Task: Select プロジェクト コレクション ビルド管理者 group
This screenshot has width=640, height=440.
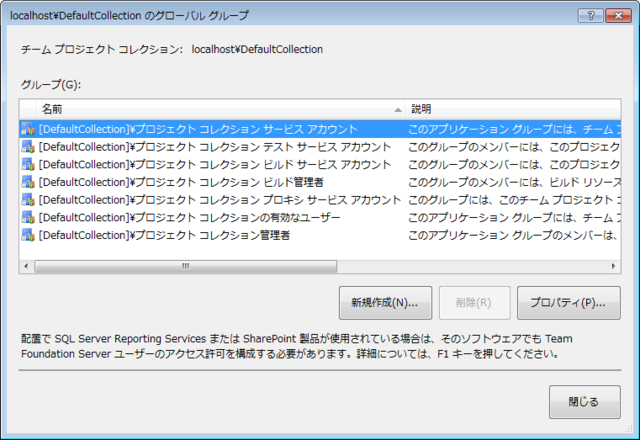Action: click(181, 182)
